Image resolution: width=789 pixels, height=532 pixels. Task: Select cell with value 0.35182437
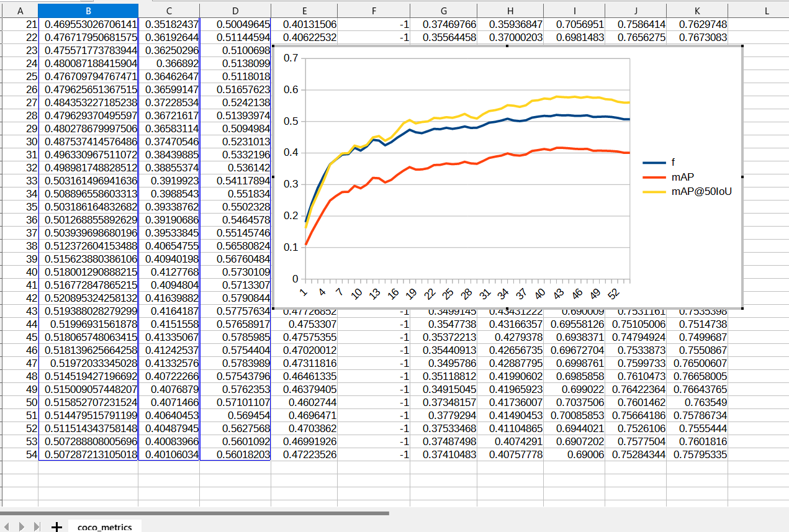click(169, 24)
